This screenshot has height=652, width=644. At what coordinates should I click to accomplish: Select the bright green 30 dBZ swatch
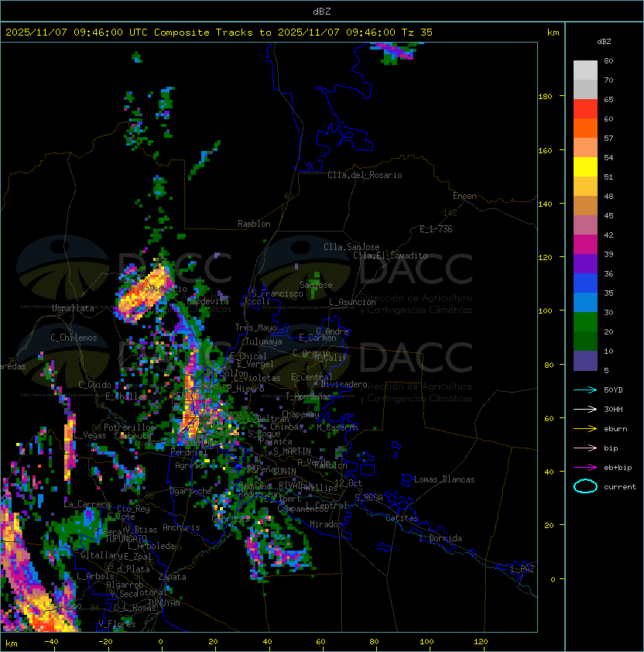[x=585, y=322]
